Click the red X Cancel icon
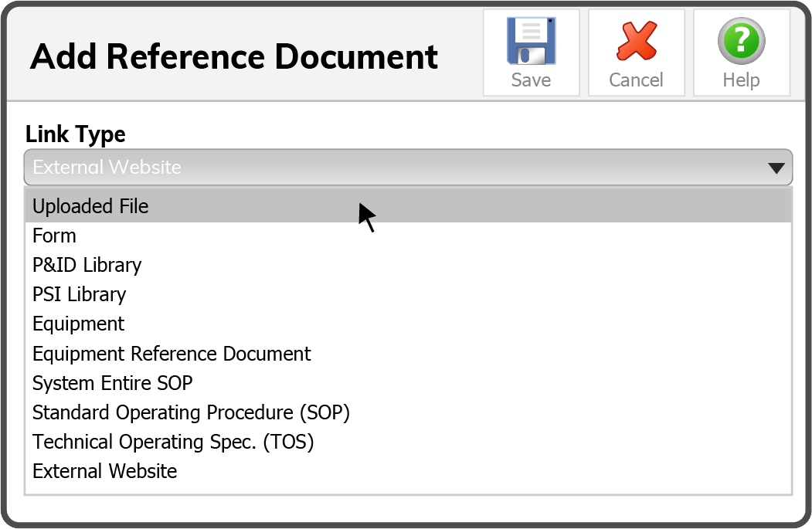 636,41
